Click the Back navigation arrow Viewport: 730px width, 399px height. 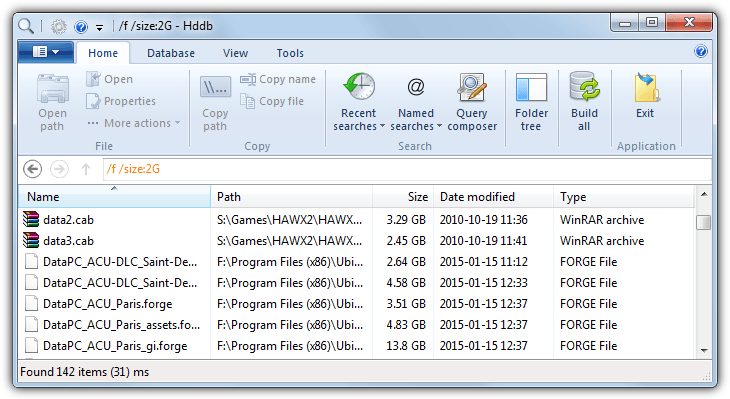tap(33, 169)
